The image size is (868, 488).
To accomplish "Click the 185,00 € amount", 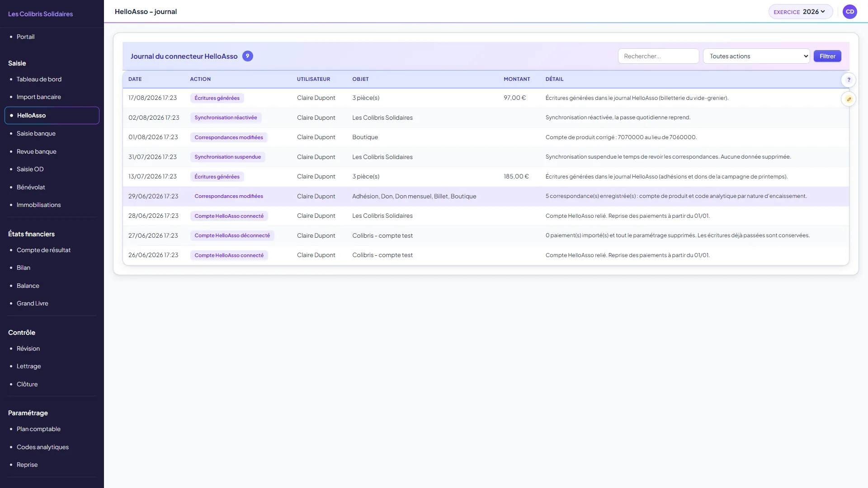I will click(516, 176).
